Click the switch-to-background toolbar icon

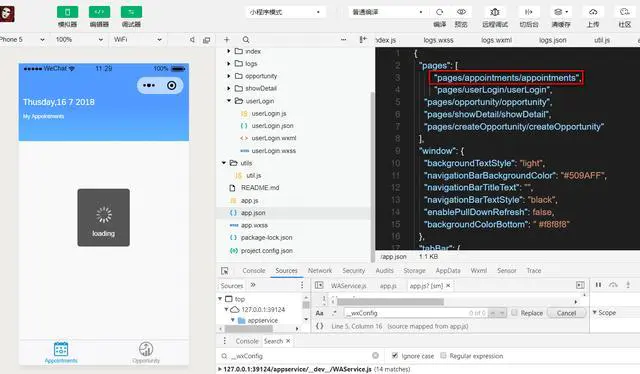click(x=529, y=12)
